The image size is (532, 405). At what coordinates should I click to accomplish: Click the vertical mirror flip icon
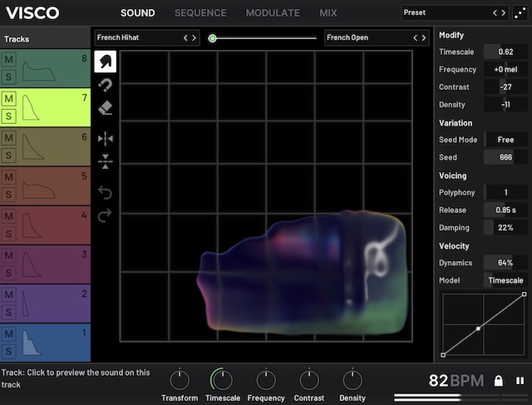105,161
